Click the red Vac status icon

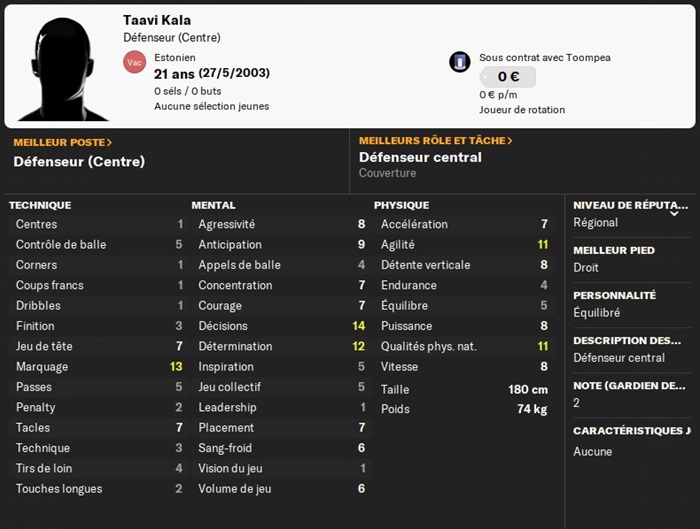134,62
